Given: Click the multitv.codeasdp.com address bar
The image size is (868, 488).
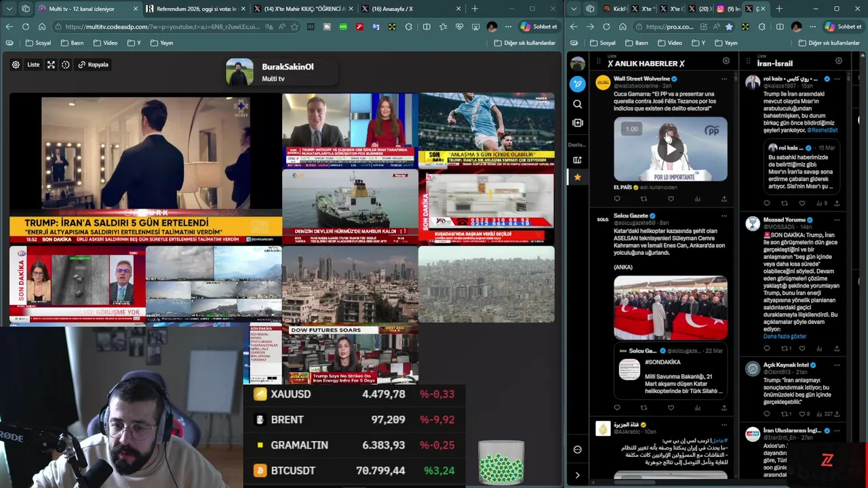Looking at the screenshot, I should [163, 26].
